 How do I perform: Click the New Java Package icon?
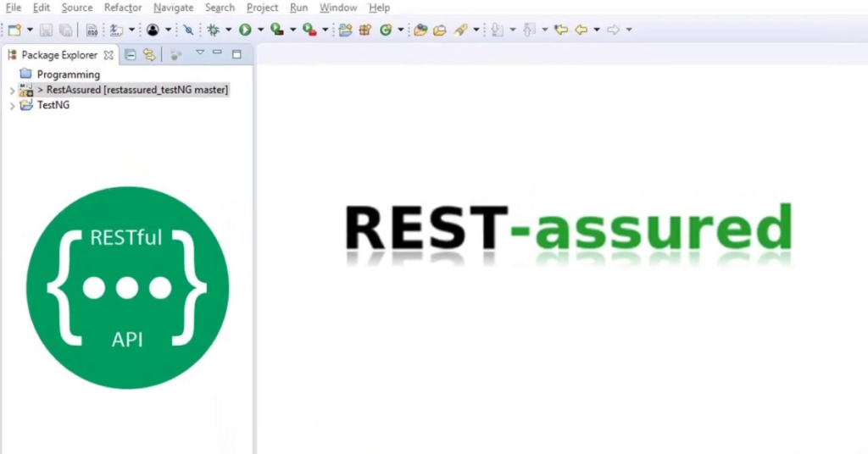pyautogui.click(x=365, y=30)
